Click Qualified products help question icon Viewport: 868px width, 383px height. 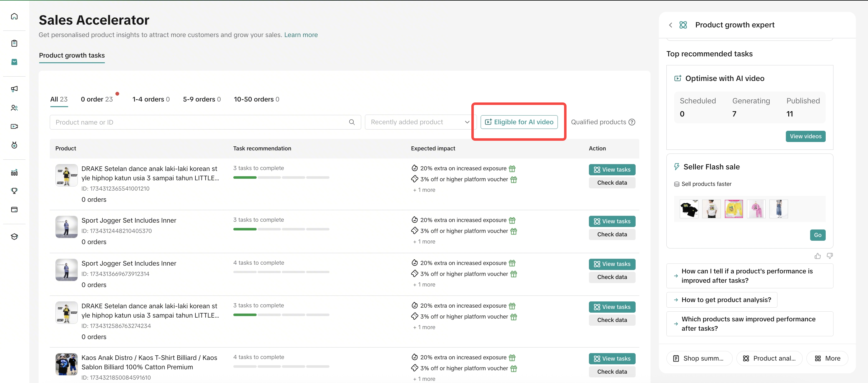click(632, 122)
